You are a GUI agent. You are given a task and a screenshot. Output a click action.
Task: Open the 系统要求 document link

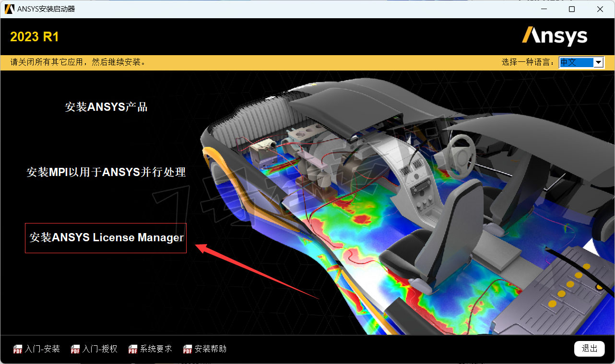click(x=156, y=349)
